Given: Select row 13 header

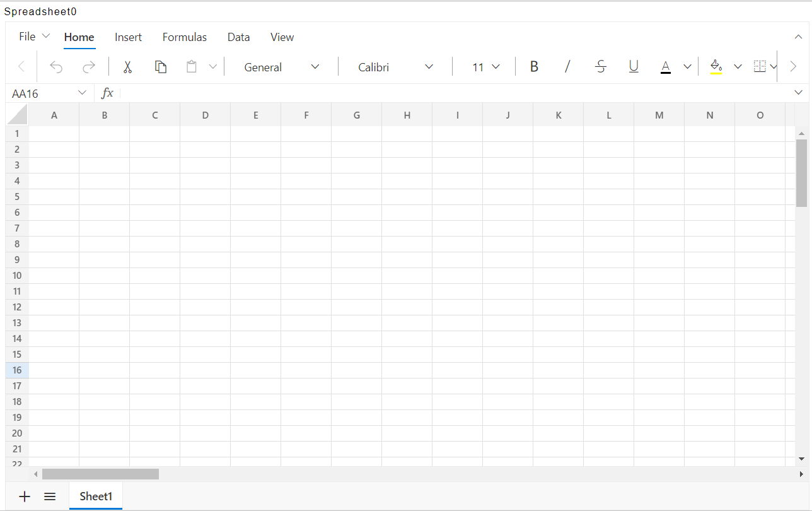Looking at the screenshot, I should [17, 323].
